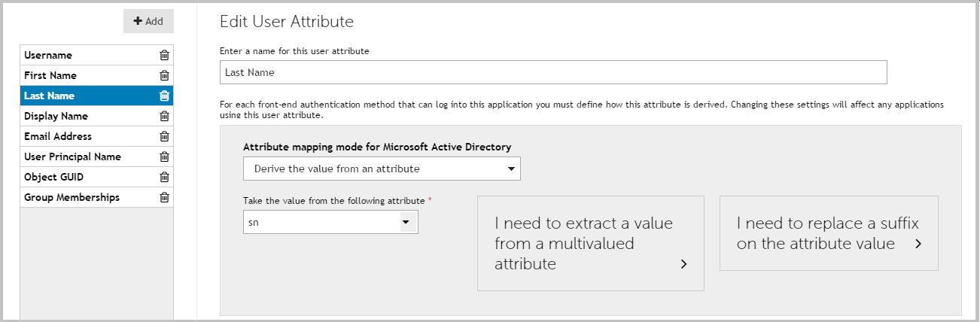This screenshot has width=980, height=322.
Task: Delete the Group Memberships attribute
Action: pos(164,197)
